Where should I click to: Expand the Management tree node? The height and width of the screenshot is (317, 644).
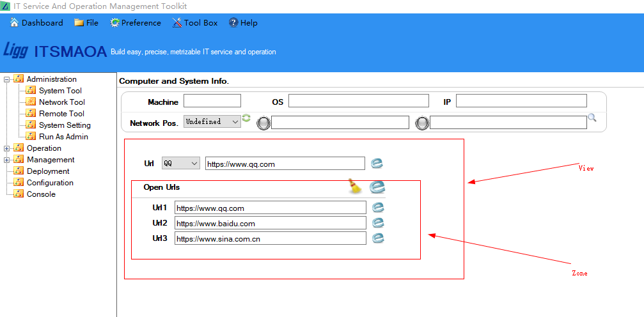[6, 160]
